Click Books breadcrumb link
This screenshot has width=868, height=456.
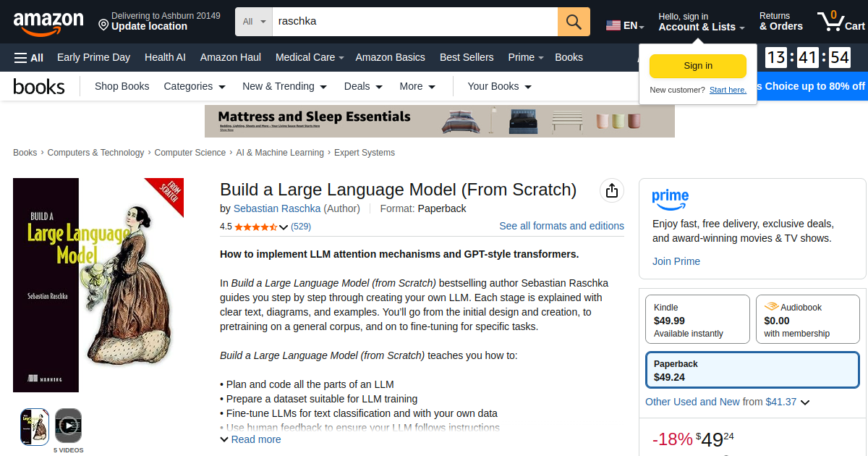pyautogui.click(x=25, y=153)
